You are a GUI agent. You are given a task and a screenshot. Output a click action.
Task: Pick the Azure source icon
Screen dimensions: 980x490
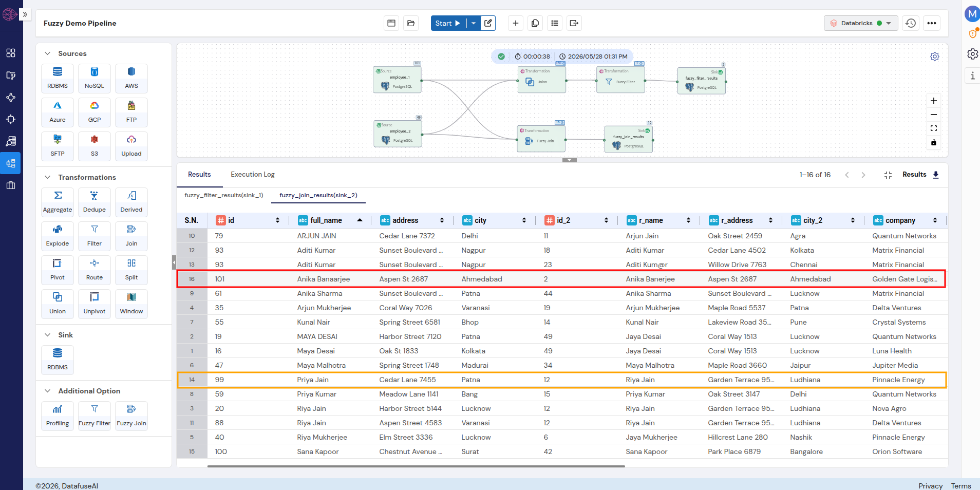click(x=58, y=112)
